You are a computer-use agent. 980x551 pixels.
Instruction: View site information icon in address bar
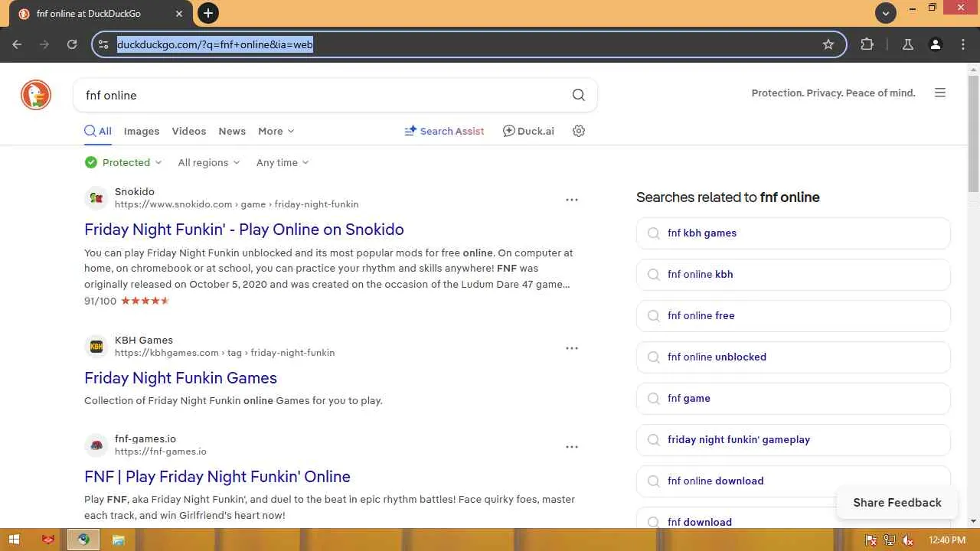pyautogui.click(x=104, y=44)
